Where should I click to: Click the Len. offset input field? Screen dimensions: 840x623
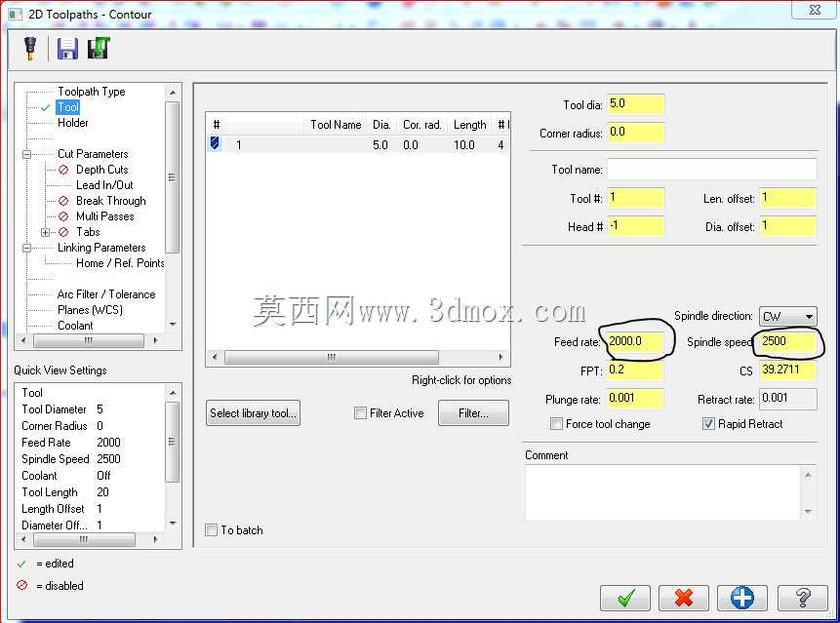(x=788, y=199)
